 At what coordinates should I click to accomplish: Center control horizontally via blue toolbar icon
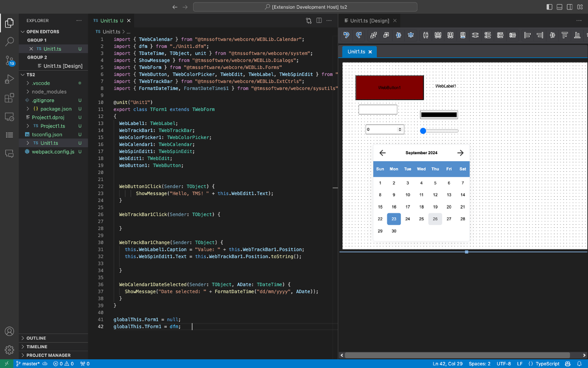[x=398, y=35]
